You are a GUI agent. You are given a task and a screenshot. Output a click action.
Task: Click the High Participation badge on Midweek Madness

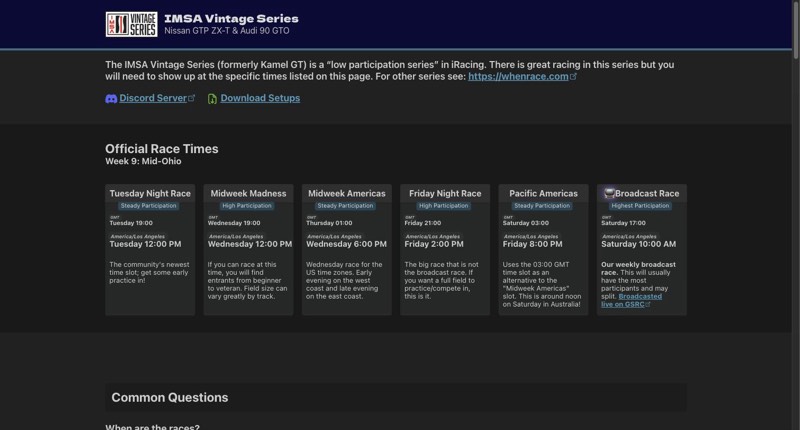pyautogui.click(x=247, y=206)
